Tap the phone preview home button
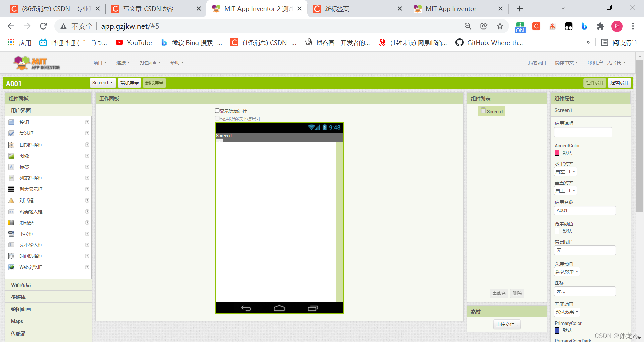The image size is (644, 342). tap(279, 308)
